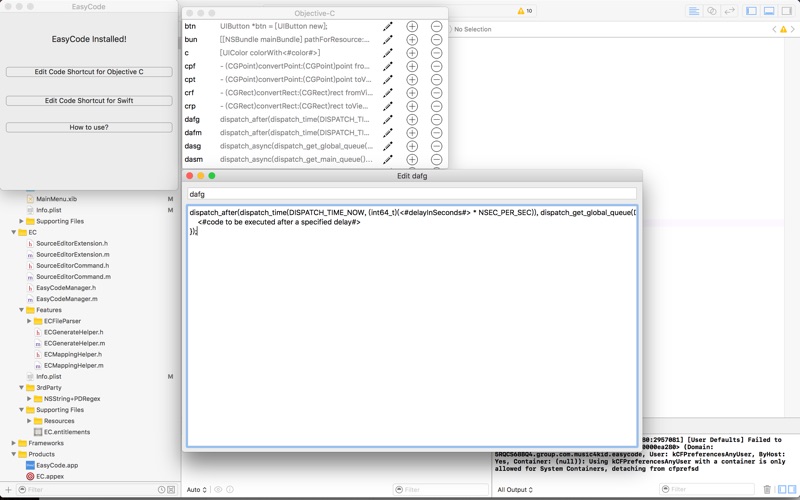Collapse the Products group
Viewport: 800px width, 500px height.
14,454
